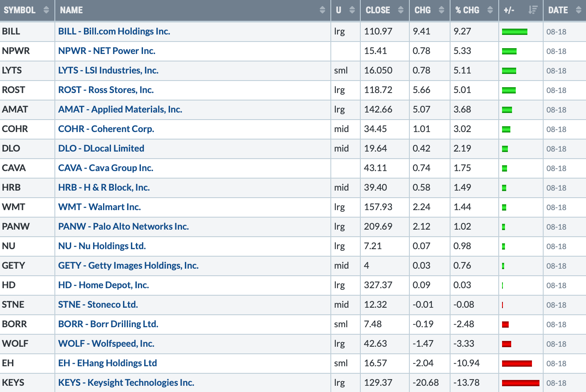
Task: Open GETY - Getty Images Holdings link
Action: pyautogui.click(x=128, y=265)
